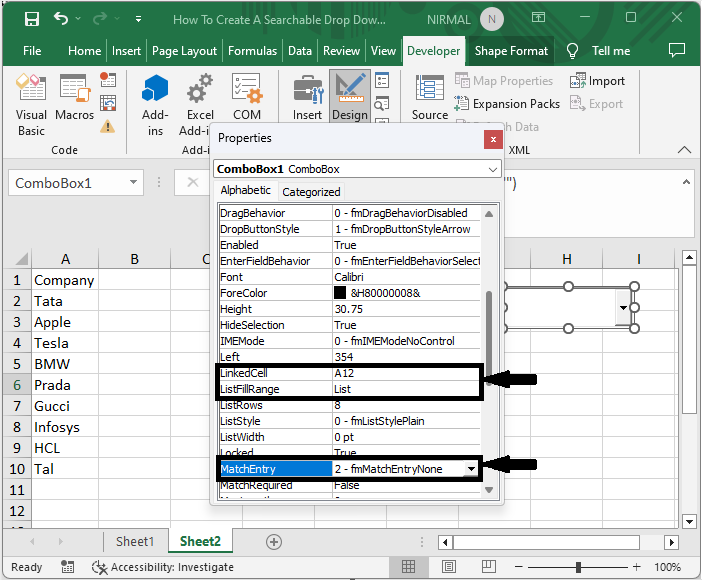Select the LinkedCell property value field
This screenshot has width=702, height=580.
coord(405,373)
